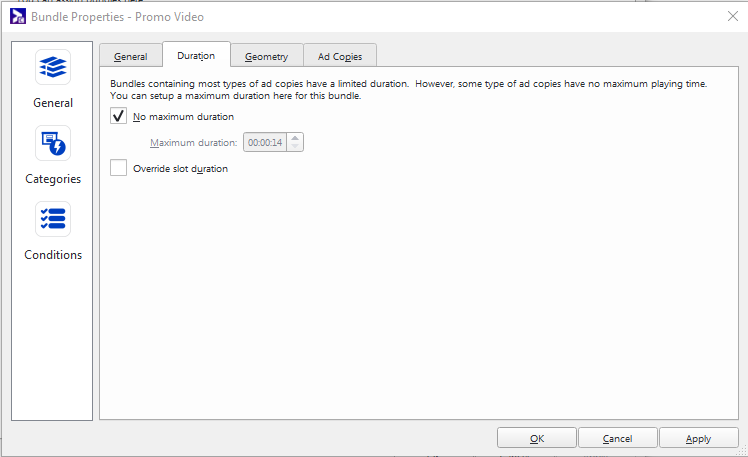This screenshot has height=457, width=748.
Task: Confirm changes with the OK button
Action: pyautogui.click(x=537, y=438)
